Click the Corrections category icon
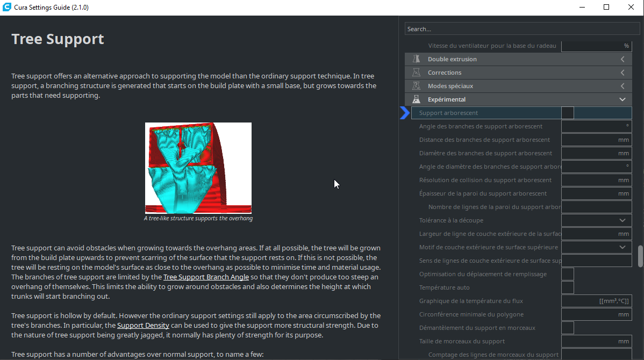Image resolution: width=644 pixels, height=360 pixels. click(416, 72)
